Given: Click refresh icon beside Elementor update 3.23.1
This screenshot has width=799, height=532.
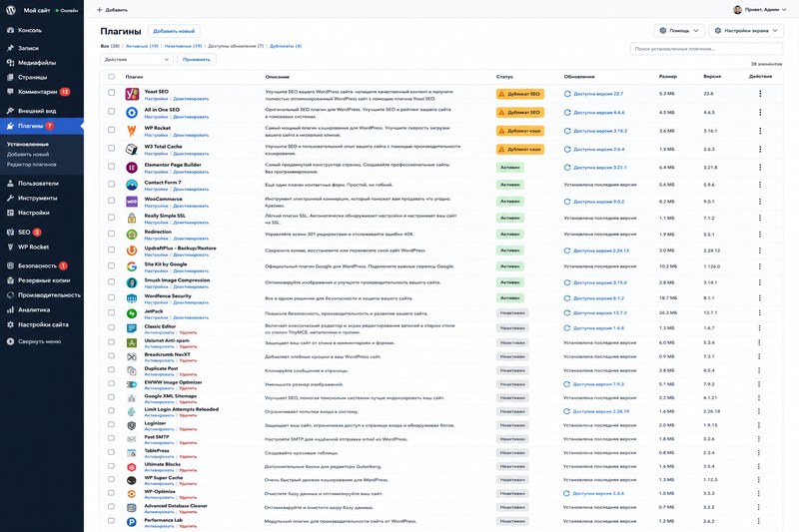Looking at the screenshot, I should coord(567,168).
